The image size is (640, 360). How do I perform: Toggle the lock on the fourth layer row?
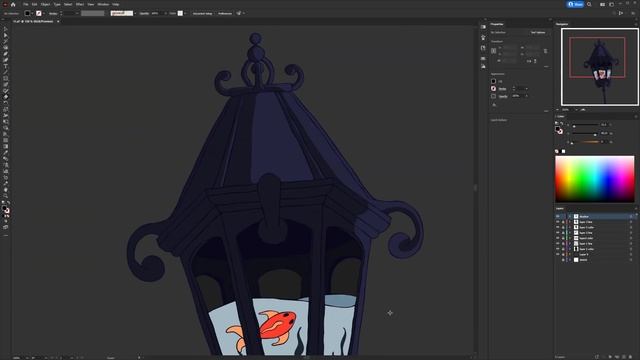[x=563, y=233]
